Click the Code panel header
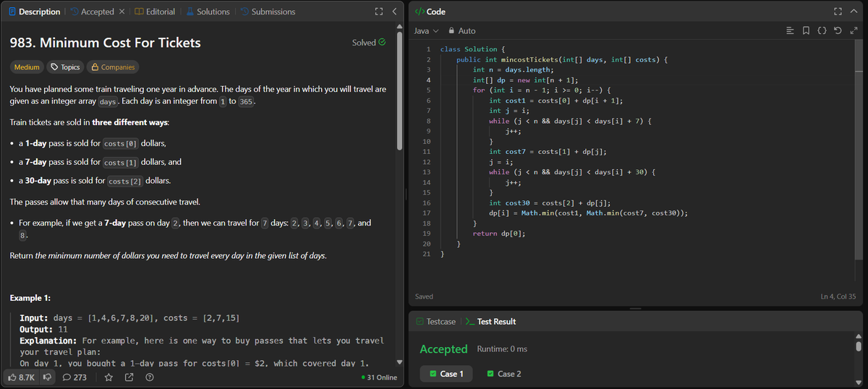868x389 pixels. pyautogui.click(x=431, y=12)
